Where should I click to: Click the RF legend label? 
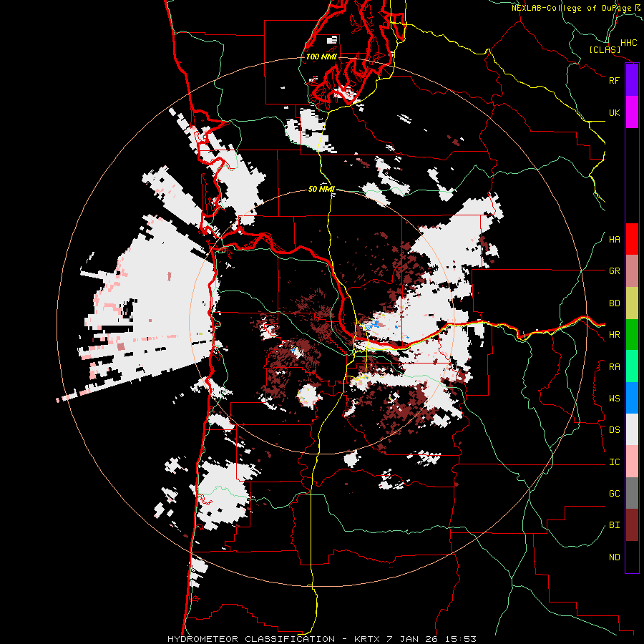click(x=614, y=80)
